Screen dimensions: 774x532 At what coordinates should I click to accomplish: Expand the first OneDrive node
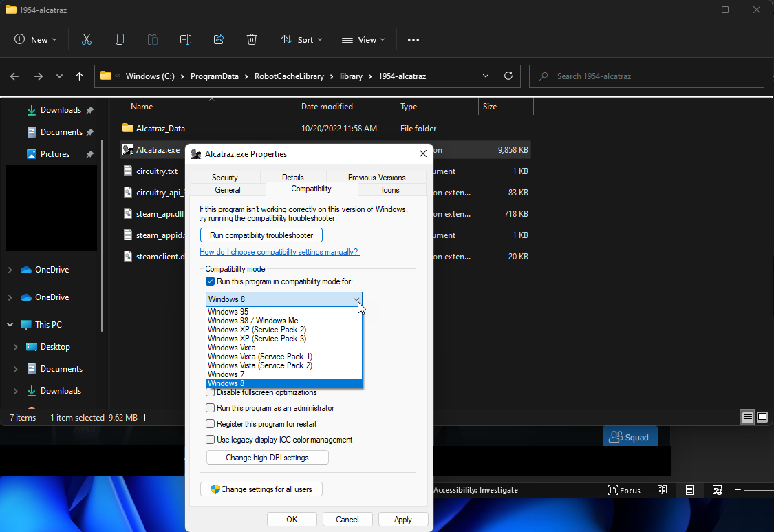[x=10, y=270]
